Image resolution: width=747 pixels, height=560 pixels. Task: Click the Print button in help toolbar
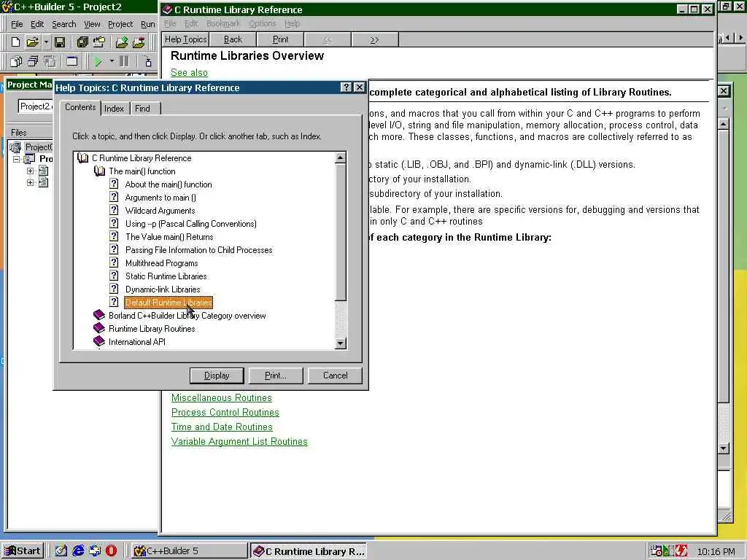pyautogui.click(x=280, y=39)
